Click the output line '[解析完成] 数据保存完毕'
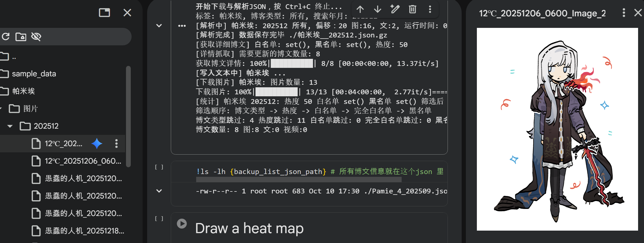This screenshot has width=644, height=243. pyautogui.click(x=291, y=35)
